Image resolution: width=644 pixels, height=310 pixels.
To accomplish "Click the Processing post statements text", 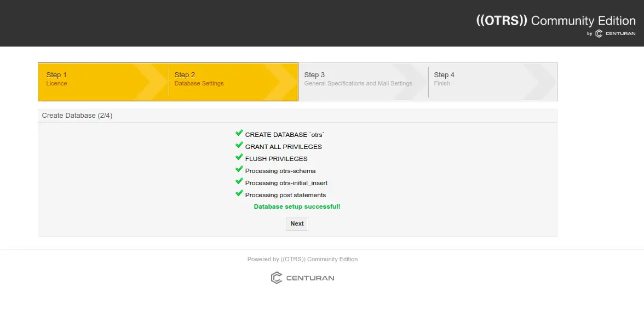I will (285, 195).
